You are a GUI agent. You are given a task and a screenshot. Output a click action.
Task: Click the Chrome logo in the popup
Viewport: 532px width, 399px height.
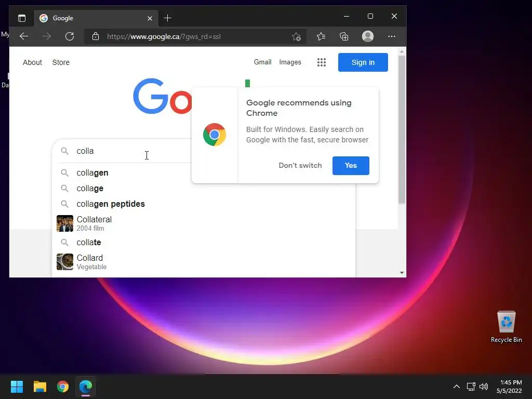pyautogui.click(x=215, y=135)
